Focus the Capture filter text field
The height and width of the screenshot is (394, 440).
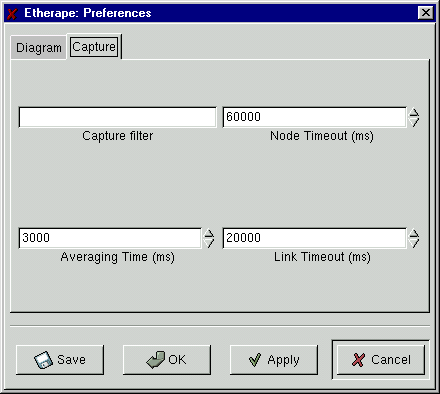[118, 117]
